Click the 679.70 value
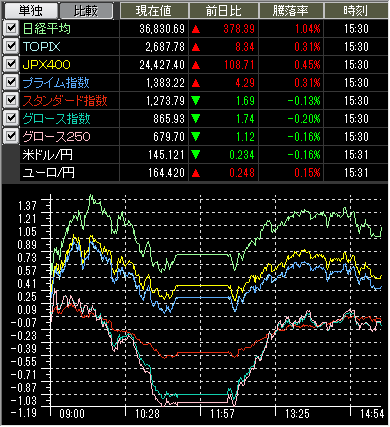Screen dimensions: 390x427 (x=169, y=137)
